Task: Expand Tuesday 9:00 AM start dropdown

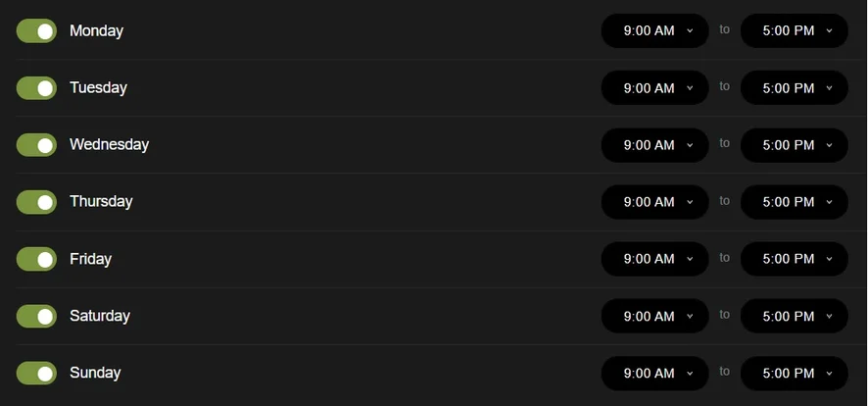Action: pyautogui.click(x=654, y=88)
